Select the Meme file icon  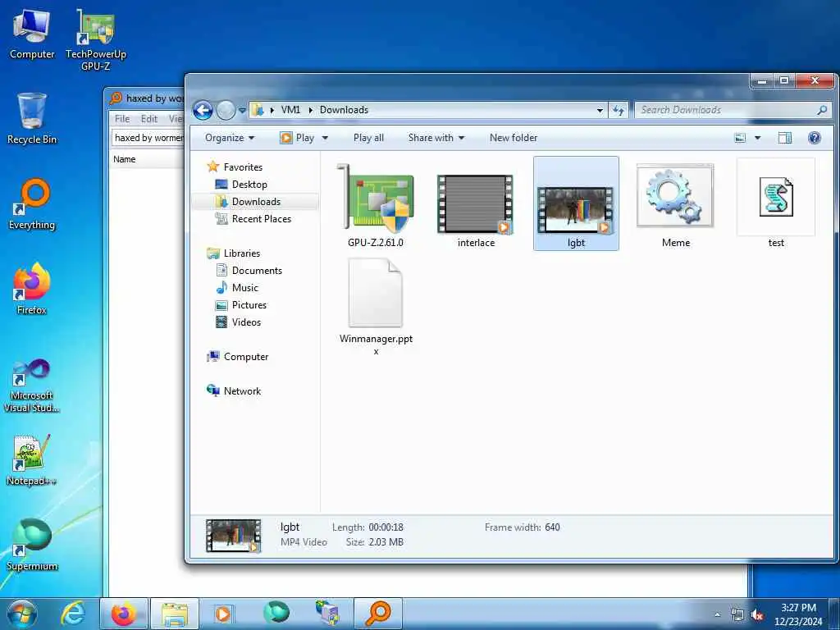(676, 204)
